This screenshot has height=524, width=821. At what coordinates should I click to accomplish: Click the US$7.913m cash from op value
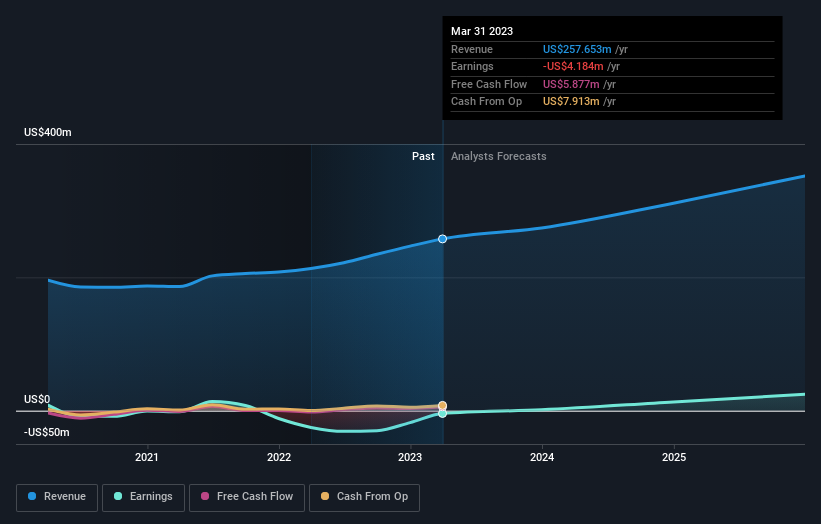coord(571,102)
